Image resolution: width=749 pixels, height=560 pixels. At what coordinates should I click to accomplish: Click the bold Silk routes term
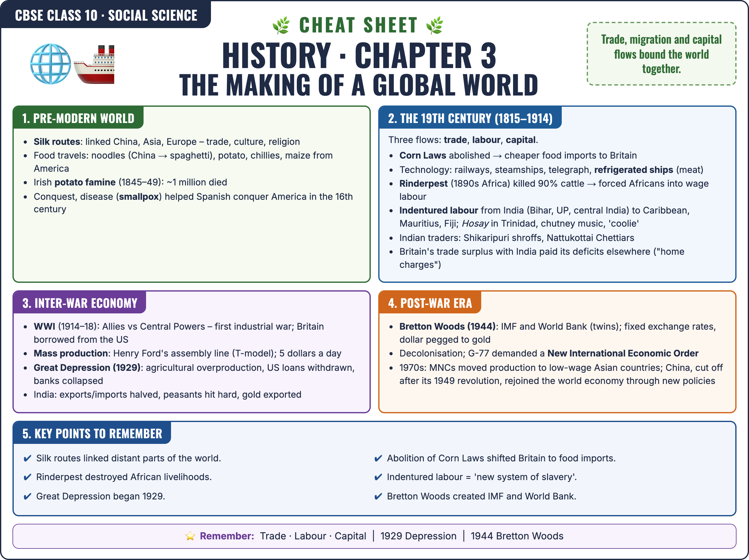coord(56,142)
